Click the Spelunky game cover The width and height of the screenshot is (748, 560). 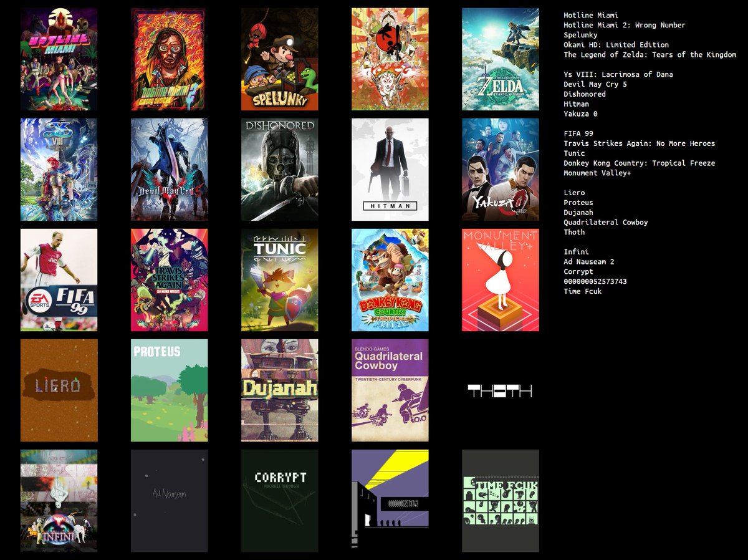[279, 59]
